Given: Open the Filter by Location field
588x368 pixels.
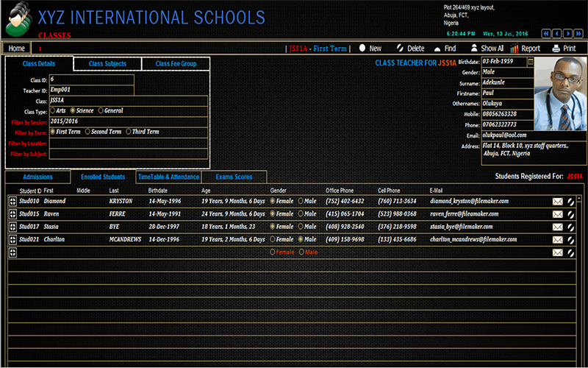Looking at the screenshot, I should [128, 143].
